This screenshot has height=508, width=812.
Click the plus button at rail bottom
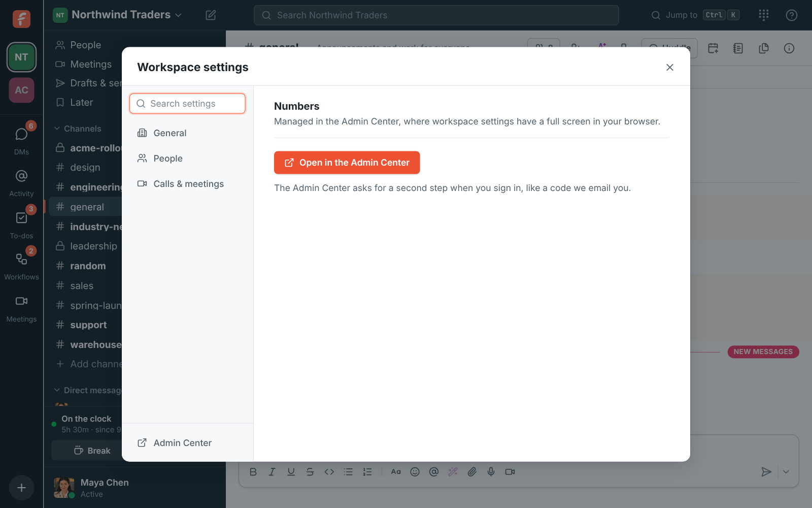coord(21,488)
